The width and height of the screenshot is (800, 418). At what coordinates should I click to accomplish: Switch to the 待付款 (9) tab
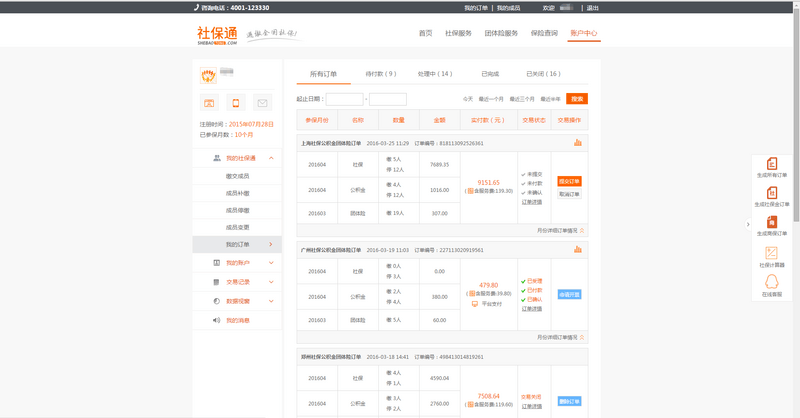click(x=381, y=74)
